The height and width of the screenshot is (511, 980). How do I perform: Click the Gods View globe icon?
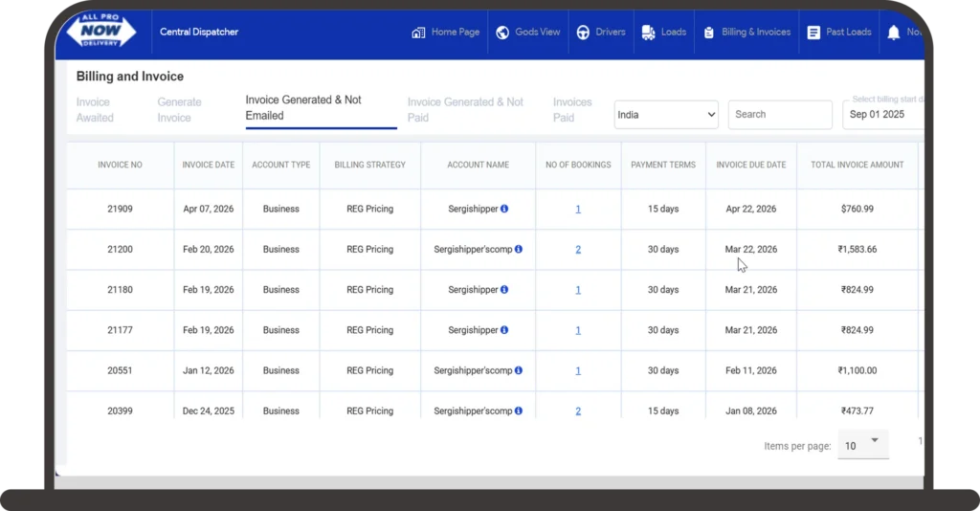[502, 33]
